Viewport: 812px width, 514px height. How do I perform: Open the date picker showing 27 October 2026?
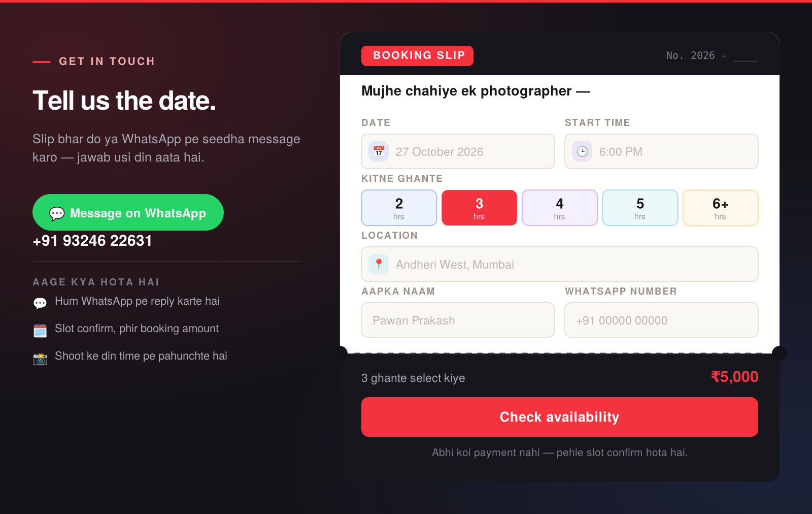click(x=458, y=151)
